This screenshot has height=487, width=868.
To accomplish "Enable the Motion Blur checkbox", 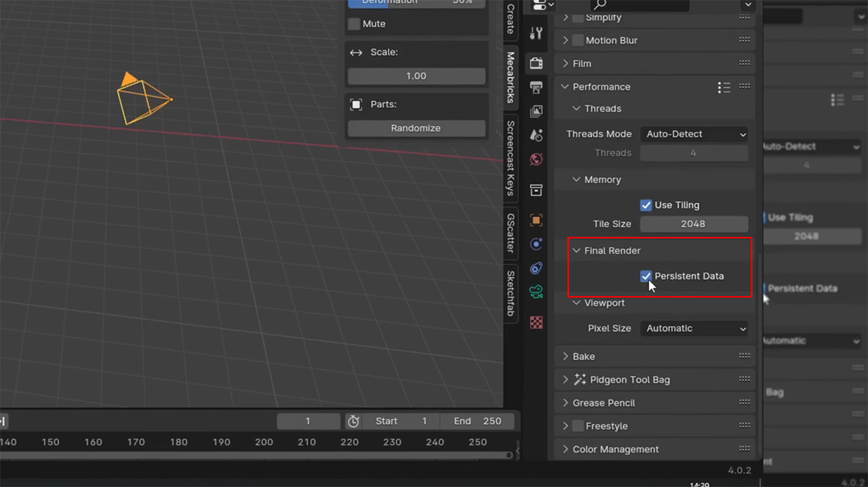I will [x=577, y=40].
